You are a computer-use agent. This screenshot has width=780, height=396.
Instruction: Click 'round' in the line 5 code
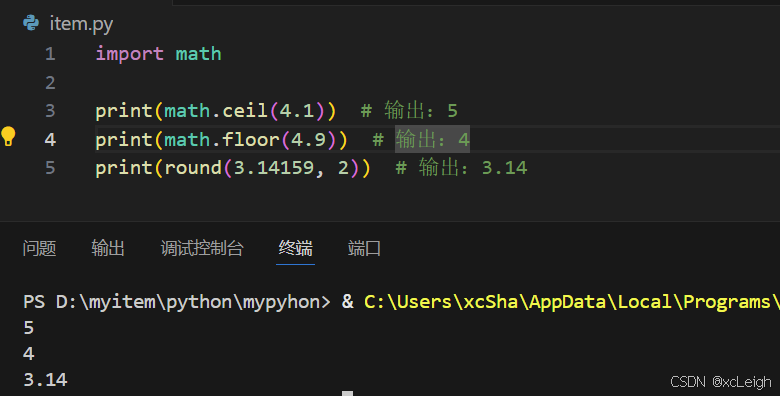pyautogui.click(x=193, y=168)
